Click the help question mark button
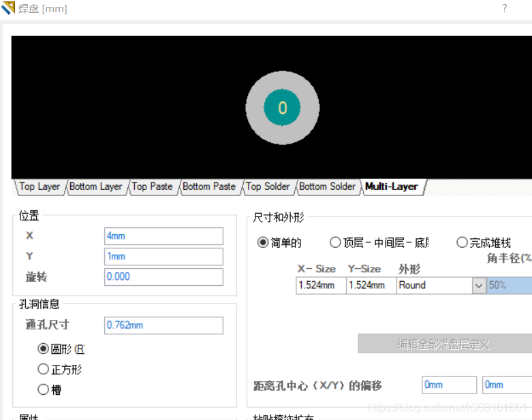The width and height of the screenshot is (532, 420). pyautogui.click(x=505, y=8)
